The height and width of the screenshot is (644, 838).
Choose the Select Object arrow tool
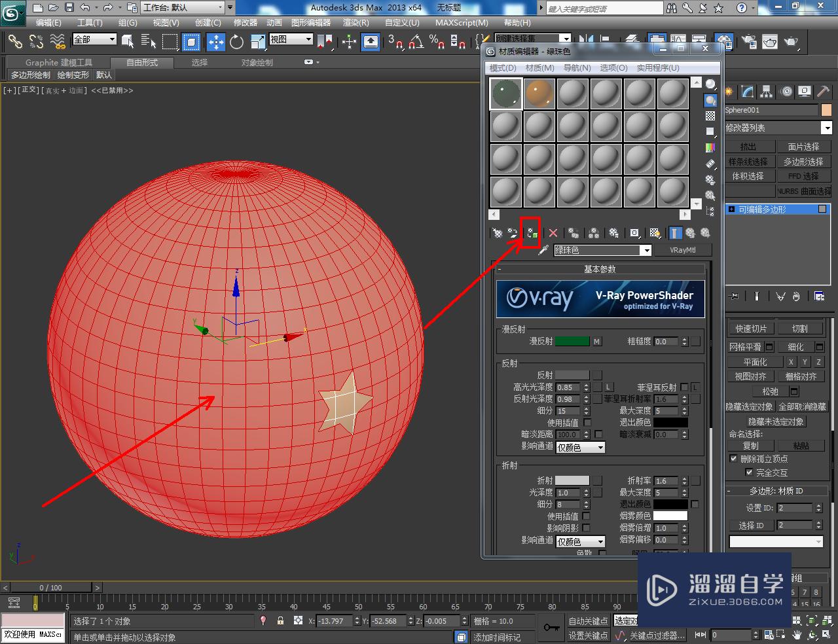pyautogui.click(x=128, y=42)
